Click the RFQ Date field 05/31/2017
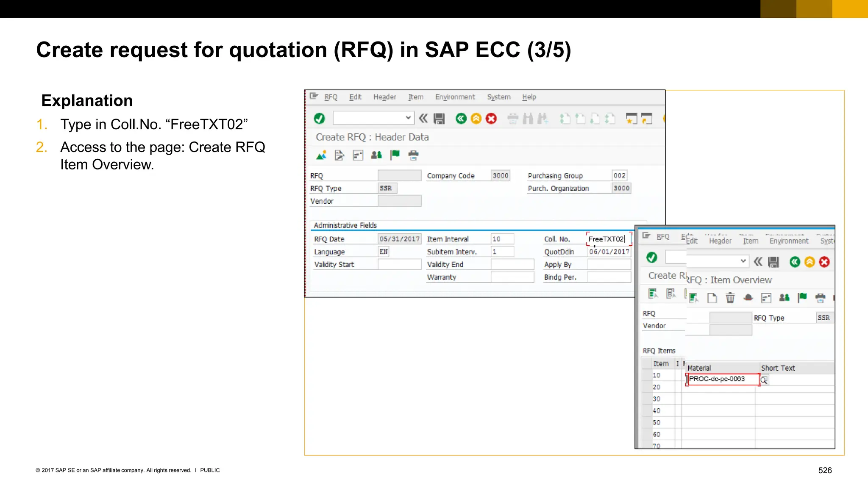The width and height of the screenshot is (868, 488). (x=400, y=239)
